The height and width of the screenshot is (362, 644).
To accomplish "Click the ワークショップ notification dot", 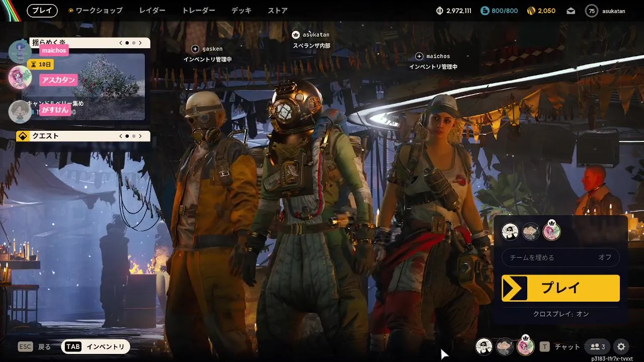I will (71, 11).
